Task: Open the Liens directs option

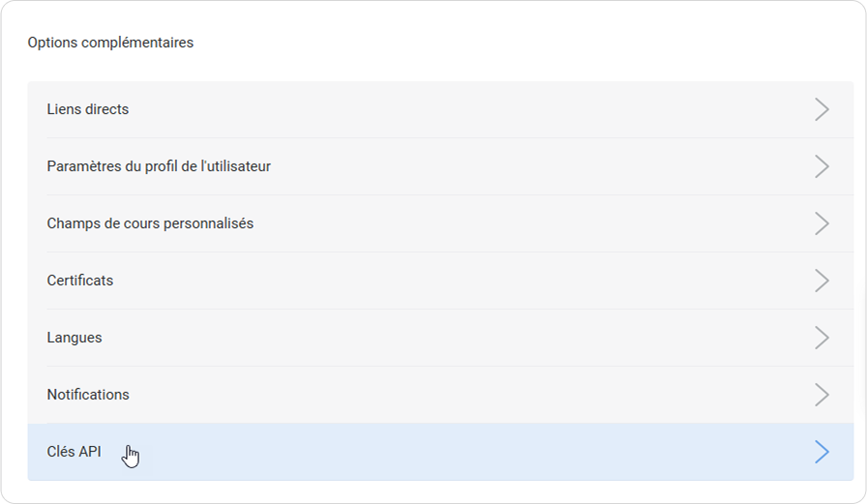Action: [88, 109]
